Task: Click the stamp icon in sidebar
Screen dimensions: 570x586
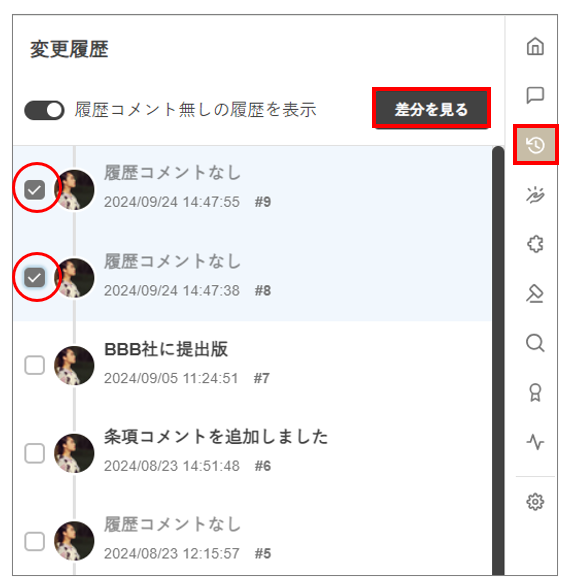Action: [535, 293]
